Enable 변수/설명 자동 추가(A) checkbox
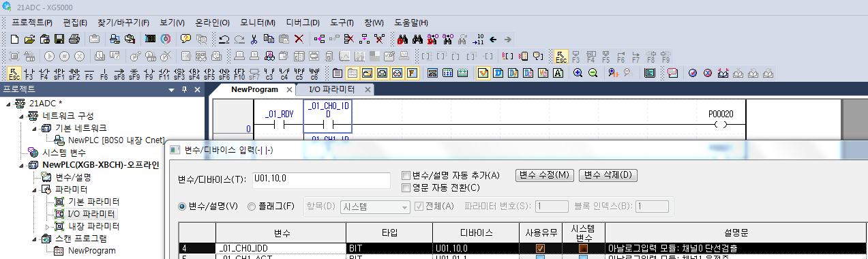This screenshot has width=868, height=259. click(406, 175)
